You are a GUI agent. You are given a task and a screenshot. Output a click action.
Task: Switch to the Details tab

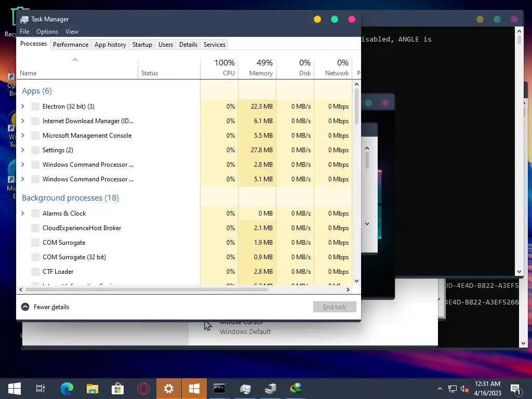tap(188, 45)
